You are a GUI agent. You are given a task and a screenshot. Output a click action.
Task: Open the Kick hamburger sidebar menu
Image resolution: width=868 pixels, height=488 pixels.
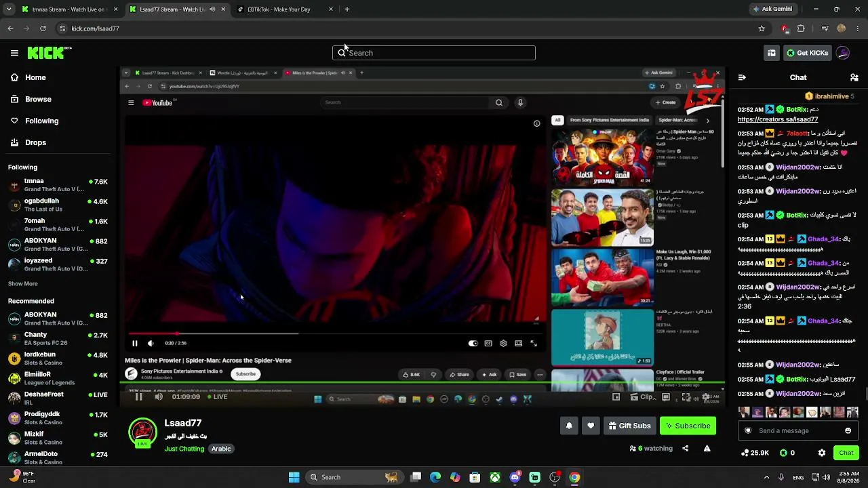click(14, 53)
